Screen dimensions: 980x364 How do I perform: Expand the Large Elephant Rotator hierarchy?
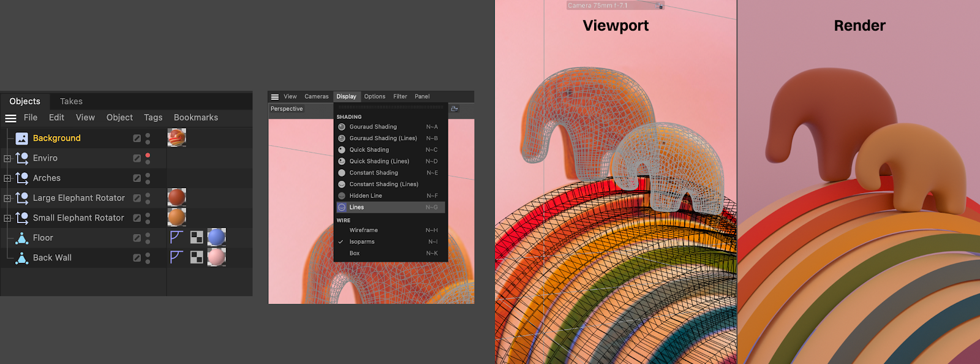7,199
